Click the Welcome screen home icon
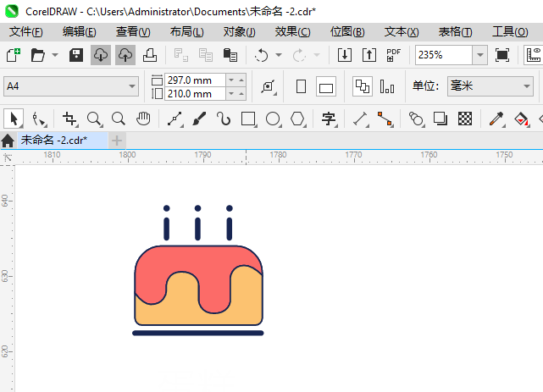The height and width of the screenshot is (392, 543). coord(8,141)
